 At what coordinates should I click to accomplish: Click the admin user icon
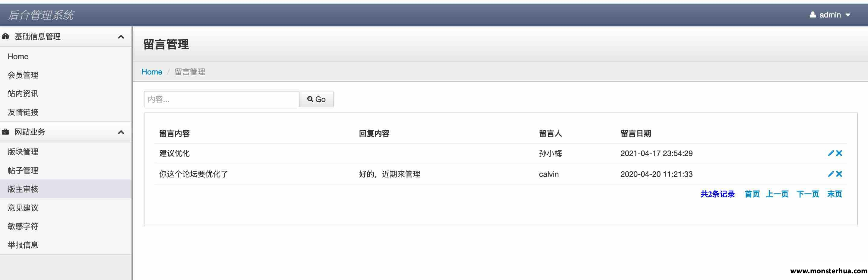pos(813,15)
